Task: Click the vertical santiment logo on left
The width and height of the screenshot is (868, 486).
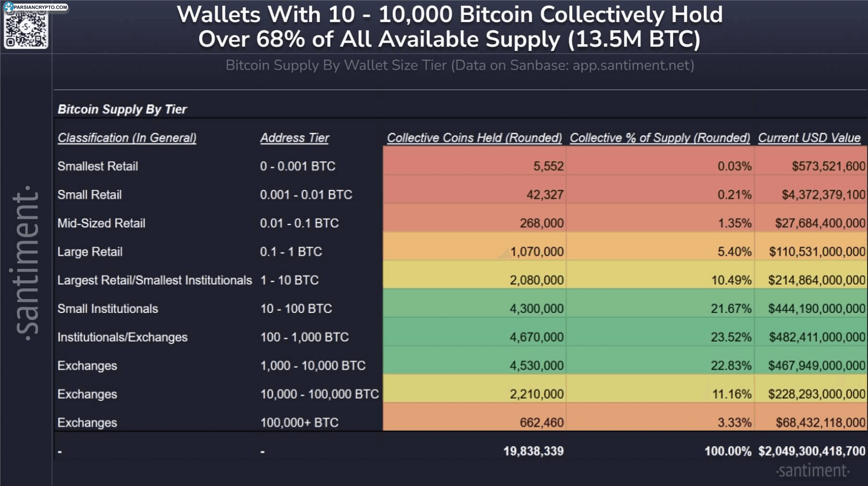Action: (26, 263)
